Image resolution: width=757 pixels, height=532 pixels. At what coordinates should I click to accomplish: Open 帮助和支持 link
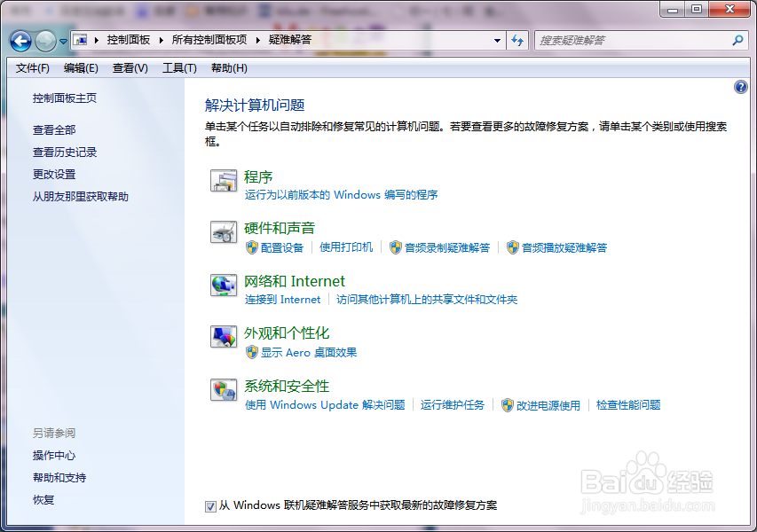coord(59,478)
